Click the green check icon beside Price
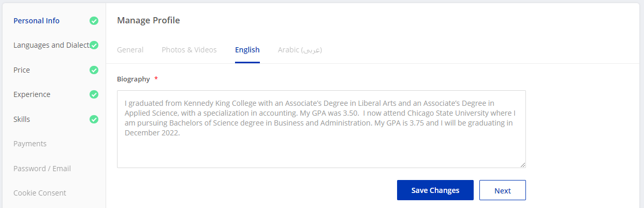The width and height of the screenshot is (644, 208). 94,70
